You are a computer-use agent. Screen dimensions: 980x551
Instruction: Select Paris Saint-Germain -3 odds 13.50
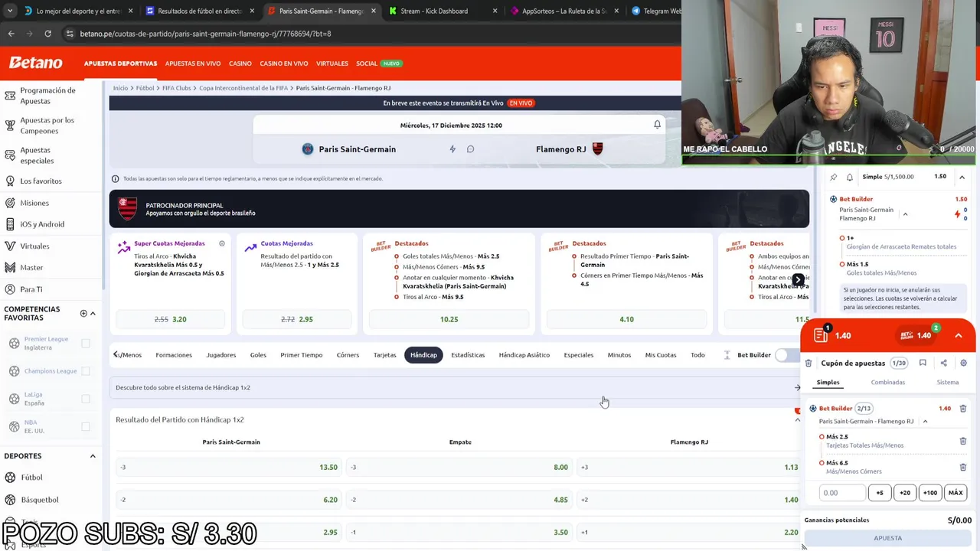point(227,468)
